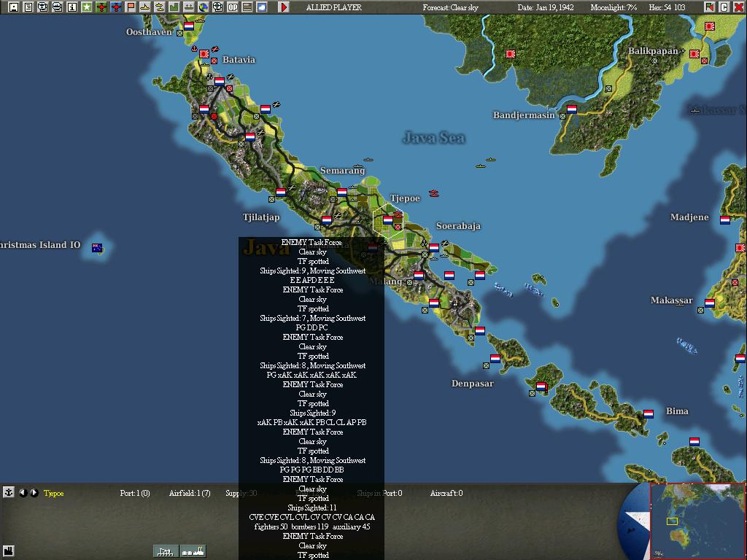The height and width of the screenshot is (560, 747).
Task: Click red plane on blue background icon
Action: click(x=116, y=7)
